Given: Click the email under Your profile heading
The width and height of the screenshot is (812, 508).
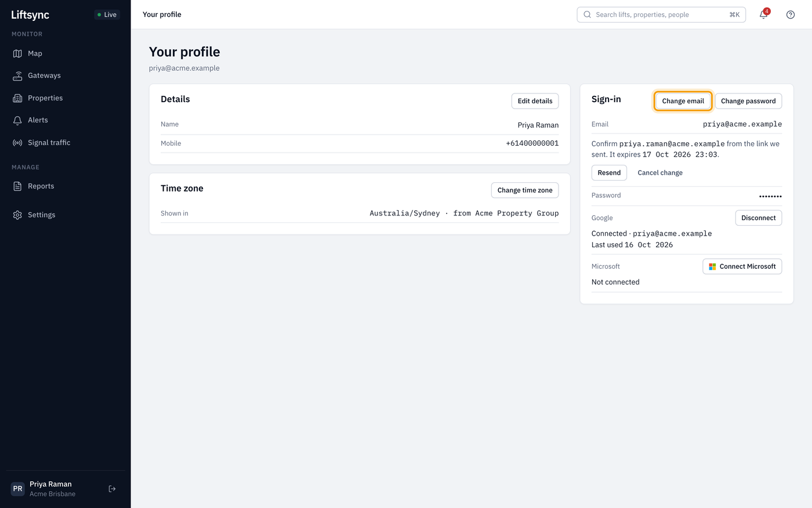Looking at the screenshot, I should pos(184,68).
